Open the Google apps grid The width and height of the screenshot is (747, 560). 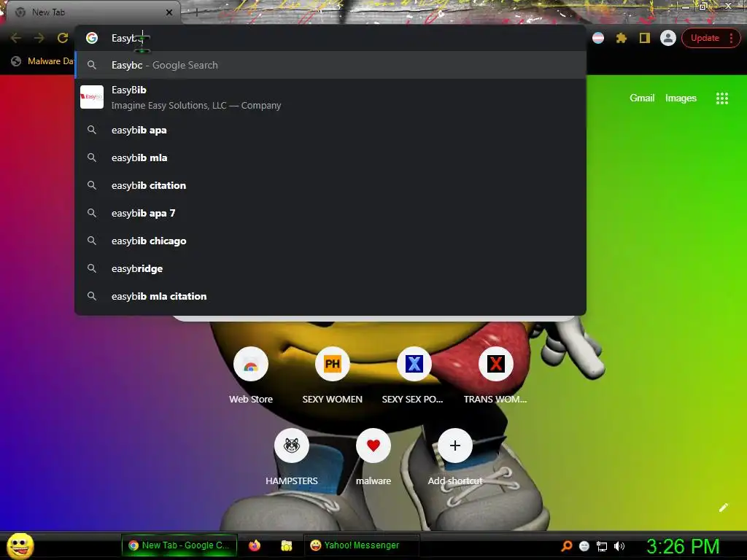click(x=721, y=98)
